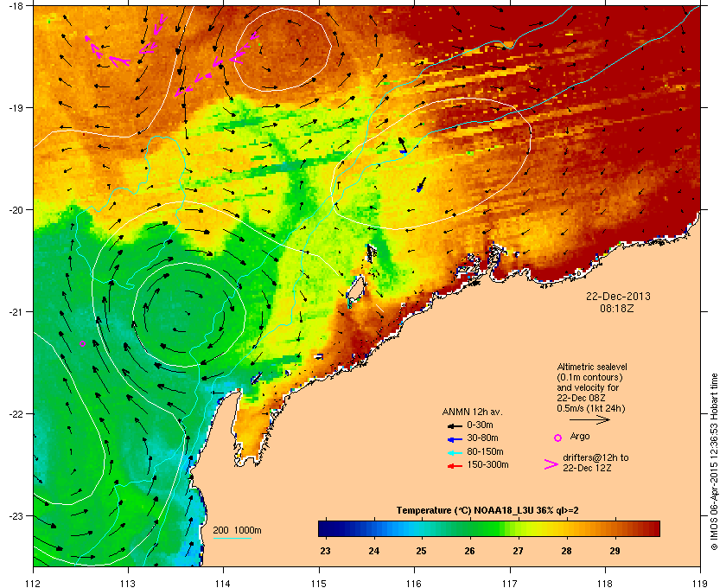Screen dimensions: 726x588
Task: Click the magenta Argo circle in legend
Action: [558, 438]
